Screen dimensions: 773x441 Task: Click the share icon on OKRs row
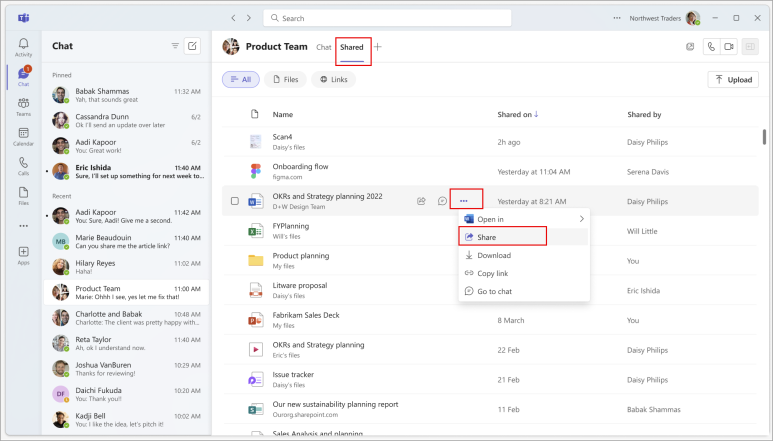coord(422,201)
